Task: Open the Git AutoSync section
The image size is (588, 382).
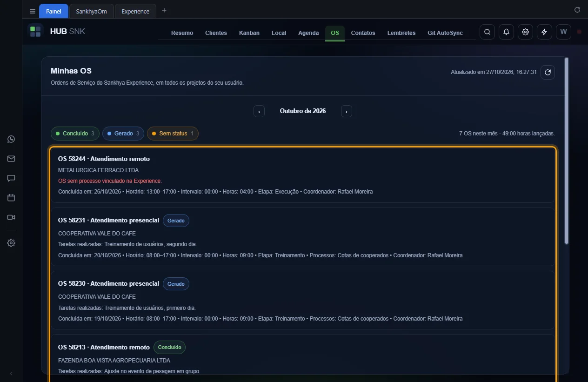Action: pyautogui.click(x=445, y=33)
